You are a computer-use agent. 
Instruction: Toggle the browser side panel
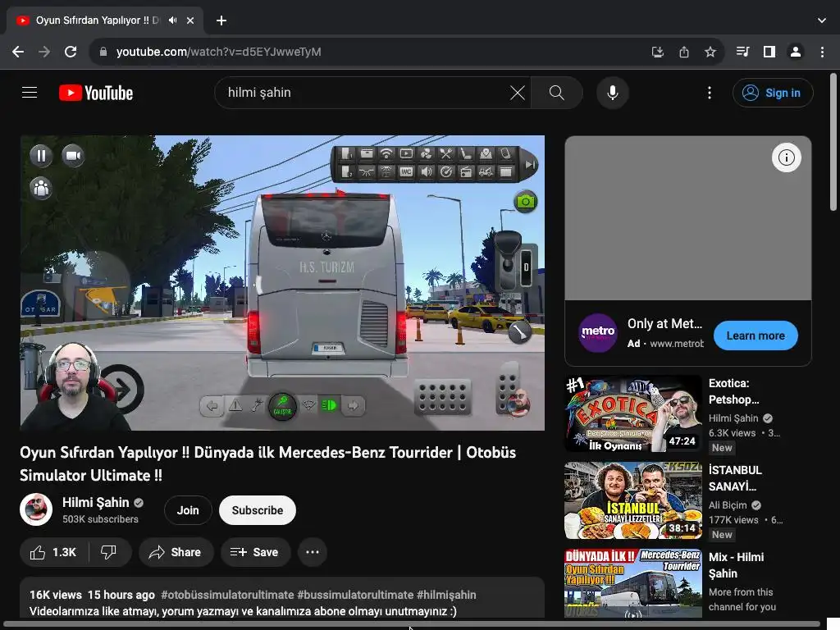coord(769,52)
